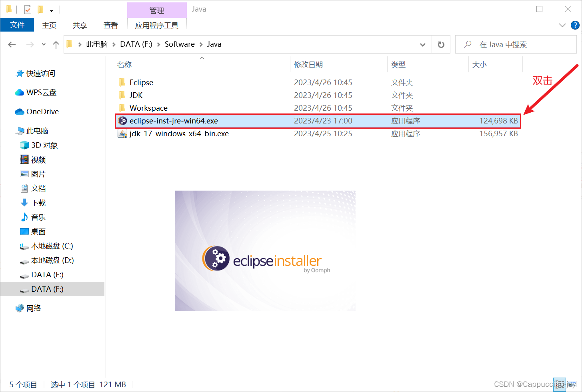Select the Eclipse folder

(x=141, y=82)
